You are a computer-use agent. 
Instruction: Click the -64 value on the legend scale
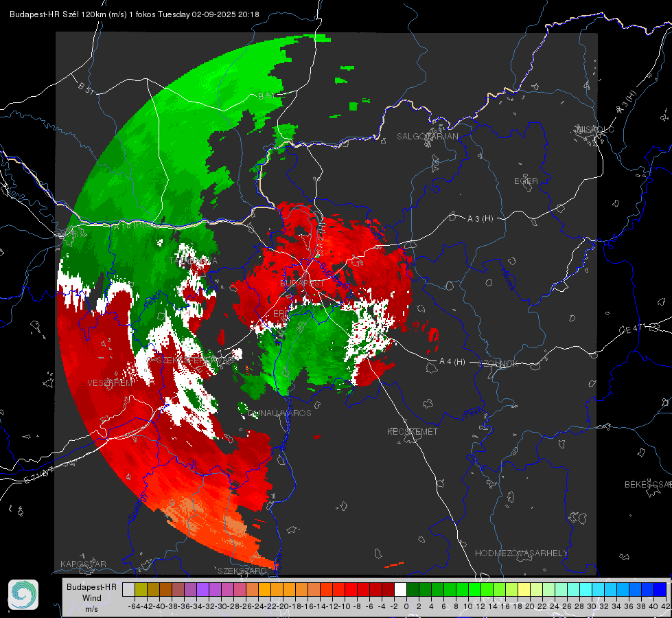134,606
